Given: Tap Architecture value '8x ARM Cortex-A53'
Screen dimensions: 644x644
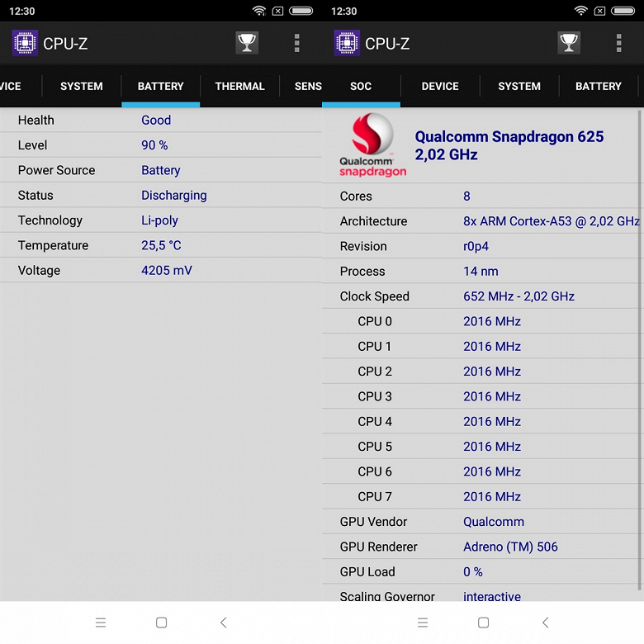Looking at the screenshot, I should (x=518, y=221).
